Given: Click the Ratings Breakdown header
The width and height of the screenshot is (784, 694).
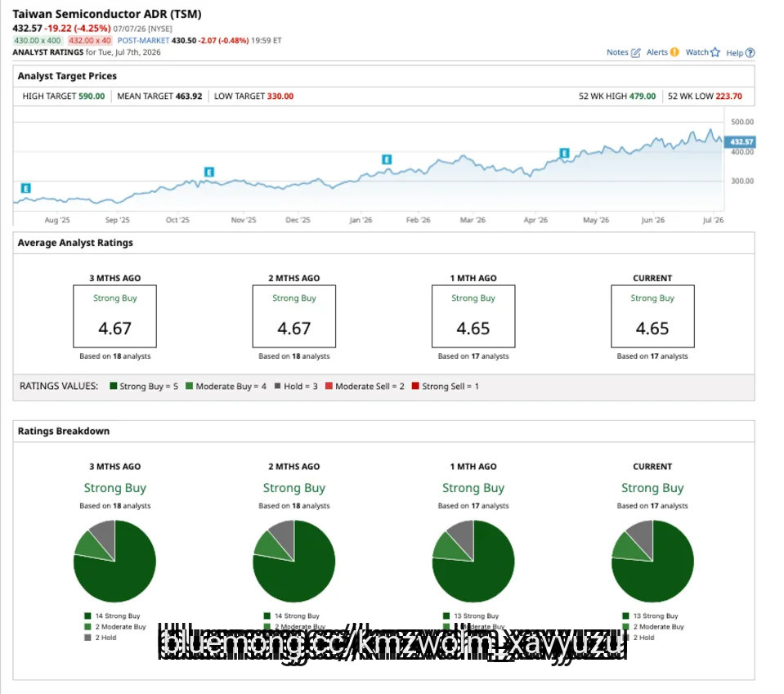Looking at the screenshot, I should [x=64, y=431].
